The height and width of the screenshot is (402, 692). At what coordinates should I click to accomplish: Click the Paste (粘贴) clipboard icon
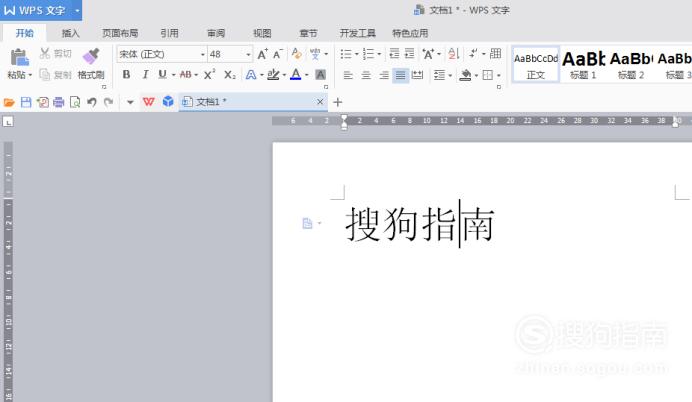pyautogui.click(x=19, y=57)
